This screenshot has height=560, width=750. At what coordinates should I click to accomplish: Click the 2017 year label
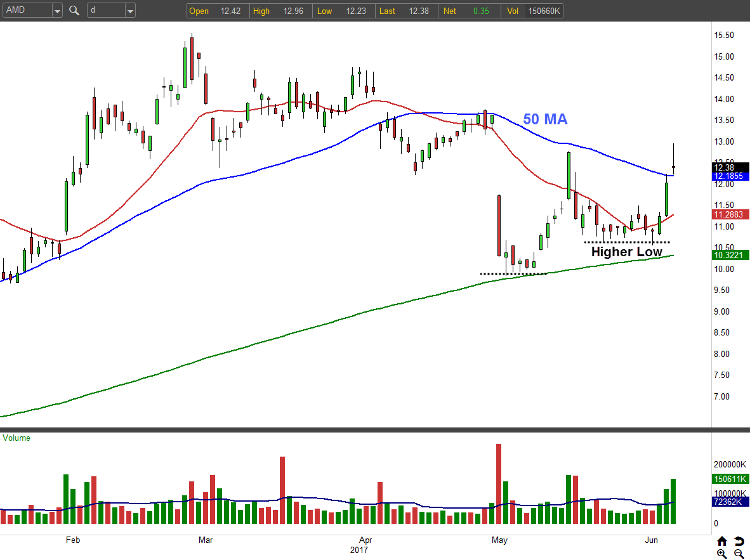click(x=359, y=550)
